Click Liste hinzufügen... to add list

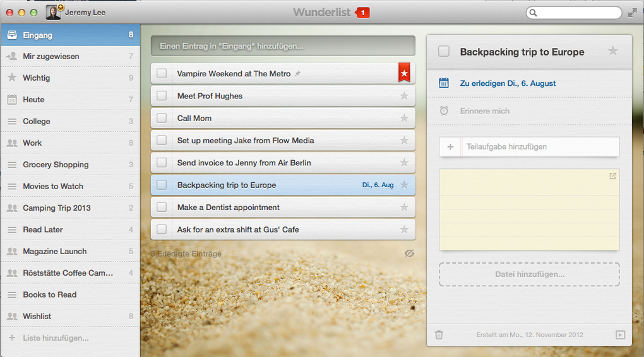coord(56,338)
